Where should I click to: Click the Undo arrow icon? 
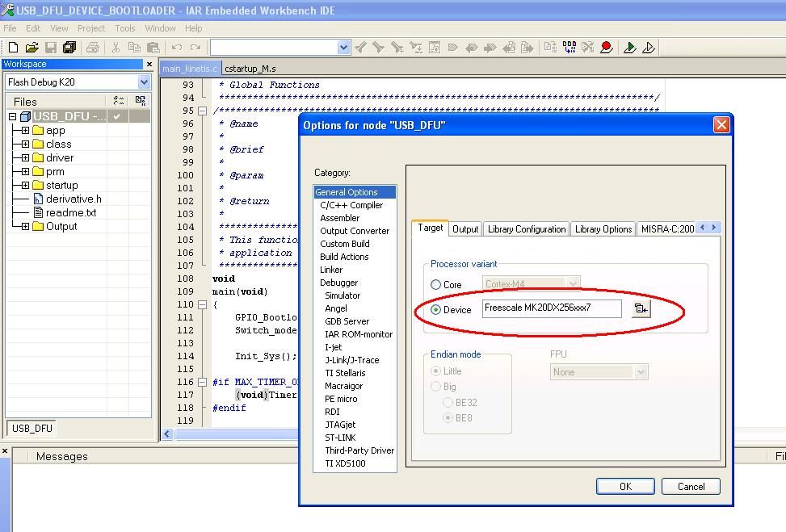(176, 48)
